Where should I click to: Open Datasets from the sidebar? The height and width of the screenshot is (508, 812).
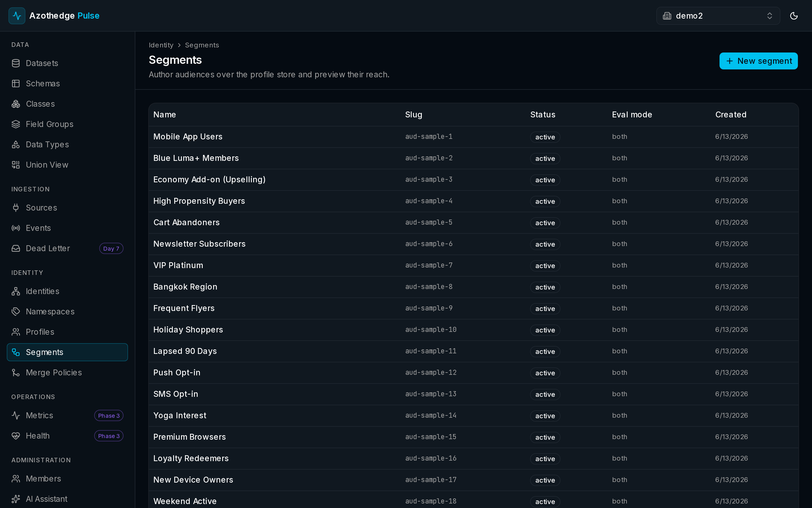tap(67, 63)
